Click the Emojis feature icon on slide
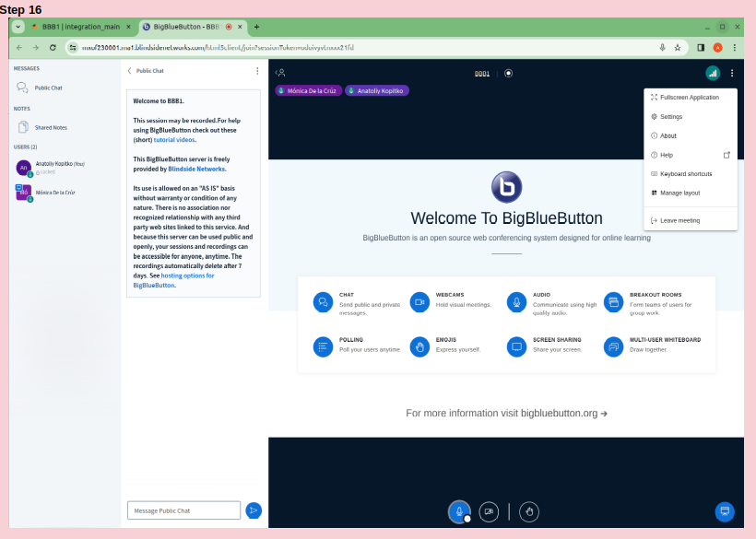This screenshot has width=756, height=539. 419,346
